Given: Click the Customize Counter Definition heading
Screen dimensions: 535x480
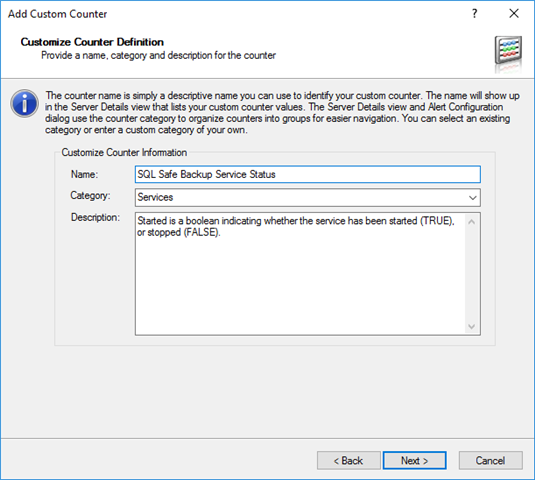Looking at the screenshot, I should (92, 42).
